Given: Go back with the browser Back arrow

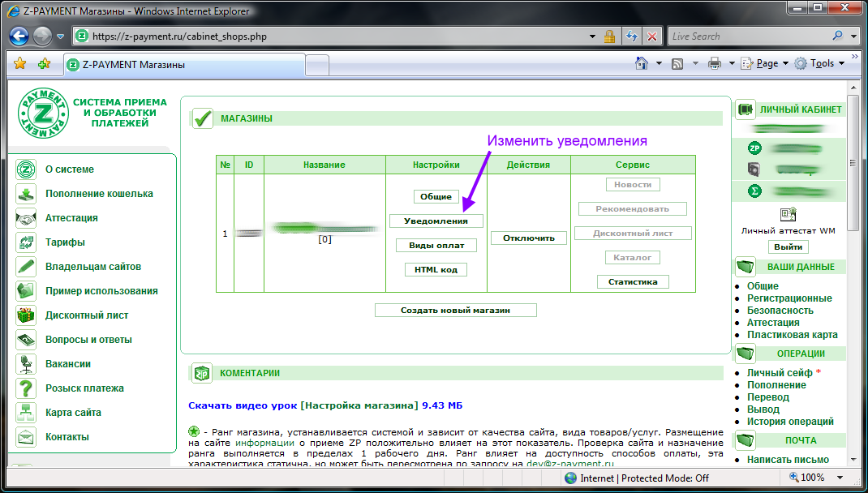Looking at the screenshot, I should 19,36.
